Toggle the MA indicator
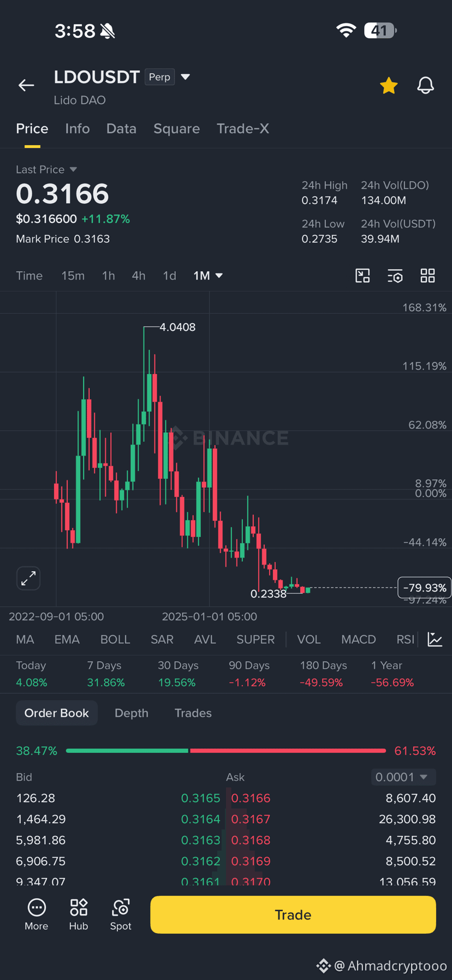This screenshot has width=452, height=980. pyautogui.click(x=25, y=639)
